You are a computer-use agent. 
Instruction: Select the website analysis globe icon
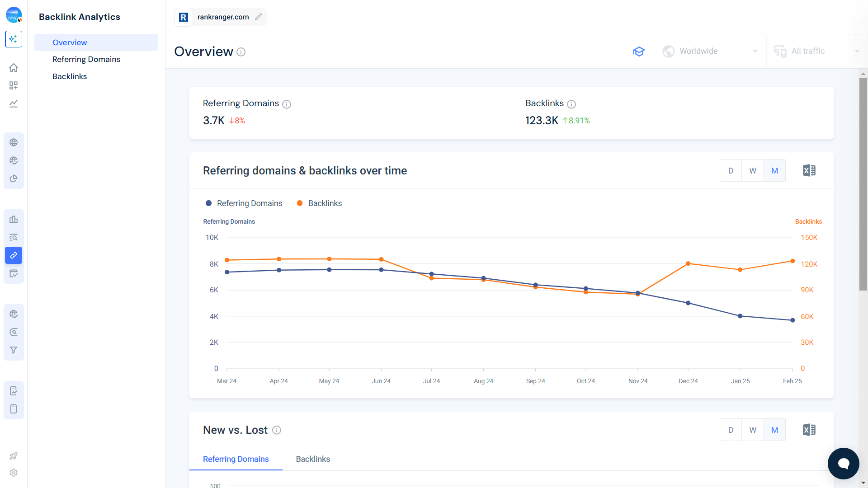tap(14, 142)
